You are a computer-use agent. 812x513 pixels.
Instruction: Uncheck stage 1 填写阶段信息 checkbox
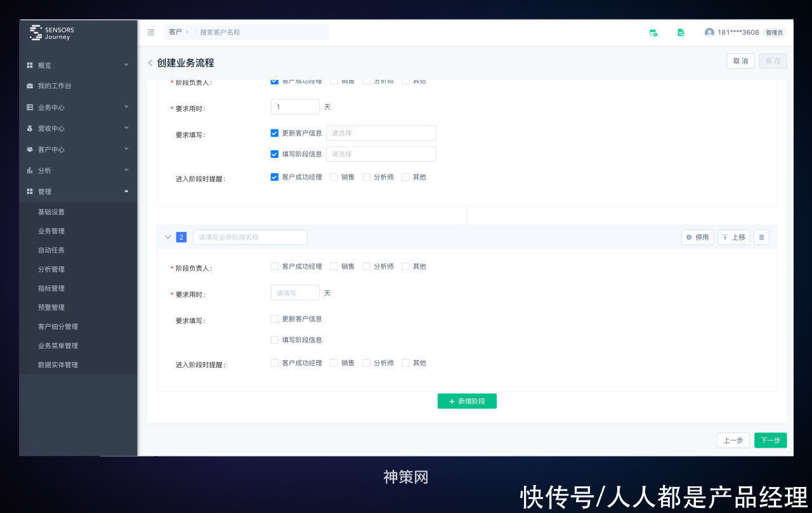click(x=275, y=154)
